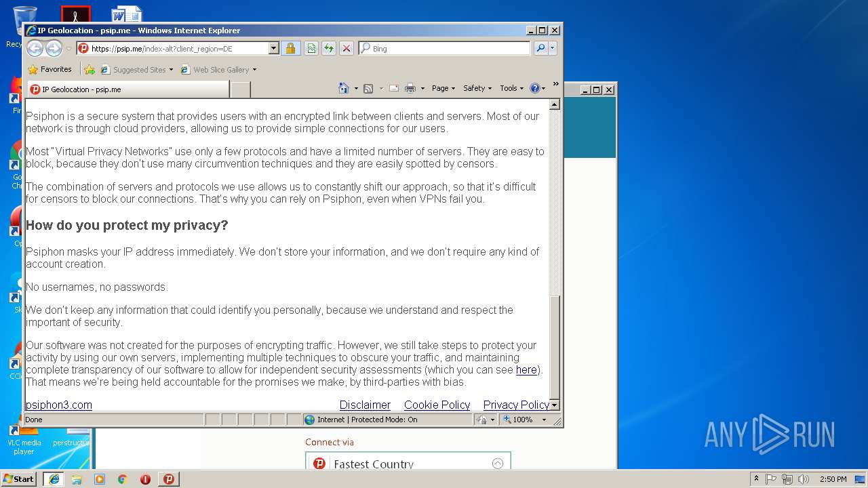Click the Action Center flag icon

(771, 479)
